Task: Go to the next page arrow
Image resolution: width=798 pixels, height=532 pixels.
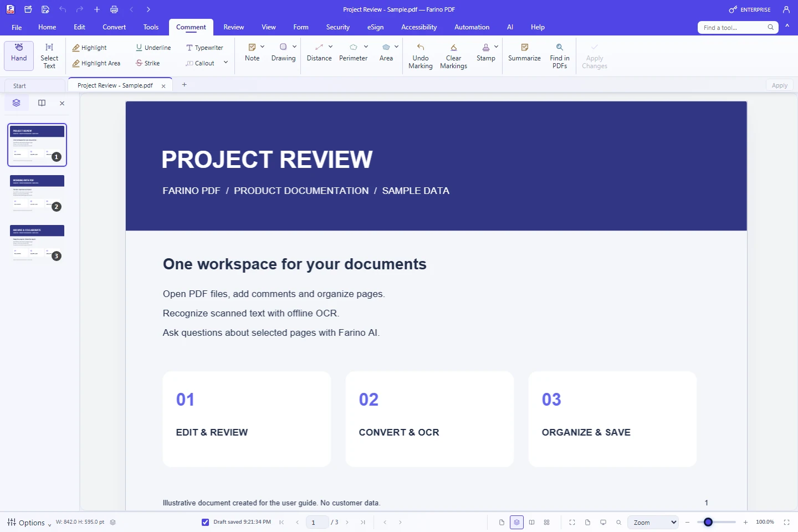Action: [347, 522]
